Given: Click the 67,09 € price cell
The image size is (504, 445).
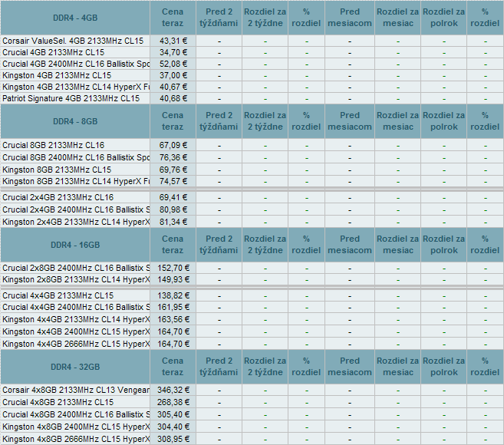Looking at the screenshot, I should tap(173, 145).
